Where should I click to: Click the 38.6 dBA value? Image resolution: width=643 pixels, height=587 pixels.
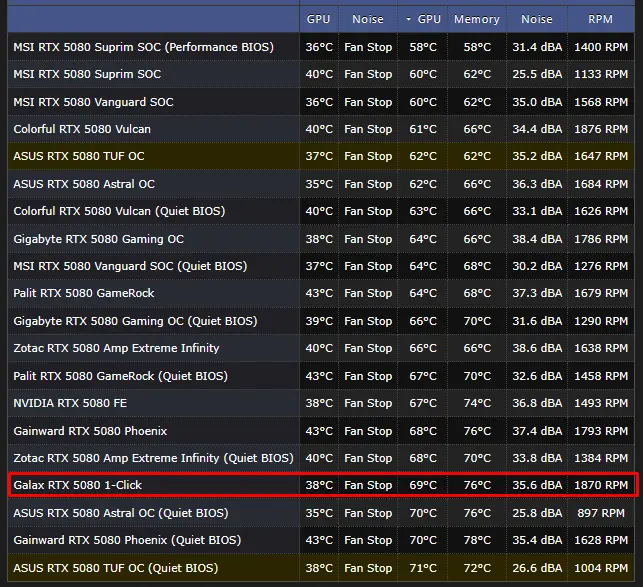pyautogui.click(x=537, y=348)
